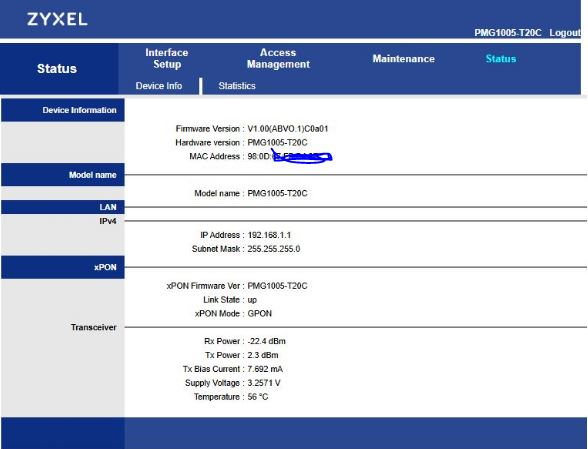This screenshot has width=588, height=449.
Task: Click the PMG1005-T20C model label in header
Action: (508, 33)
